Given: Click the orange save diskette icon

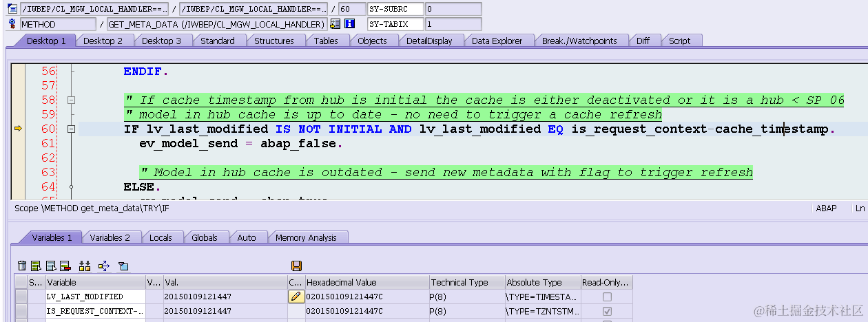Looking at the screenshot, I should [x=297, y=266].
